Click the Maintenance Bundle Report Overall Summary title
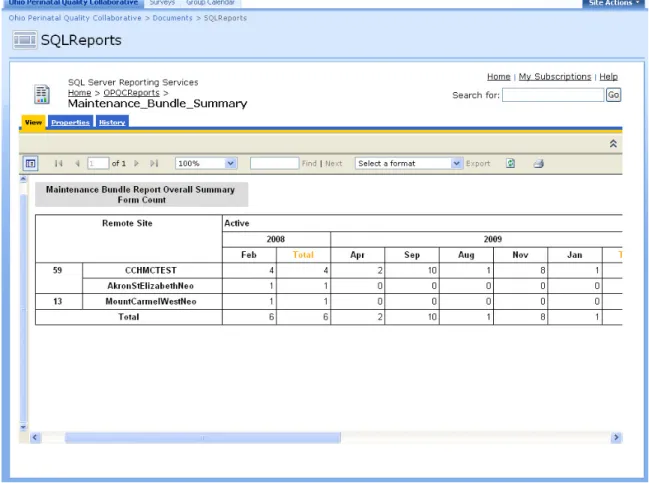The height and width of the screenshot is (483, 649). pyautogui.click(x=141, y=195)
